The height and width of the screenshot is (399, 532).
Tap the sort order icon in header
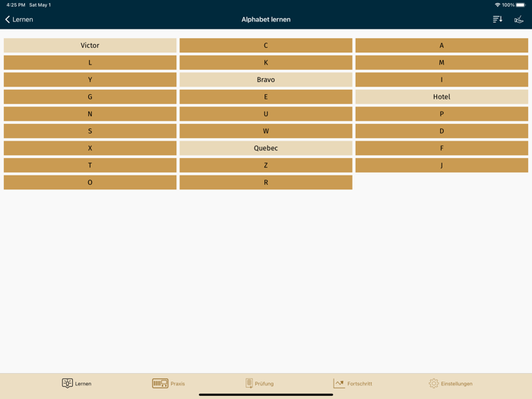(x=497, y=19)
